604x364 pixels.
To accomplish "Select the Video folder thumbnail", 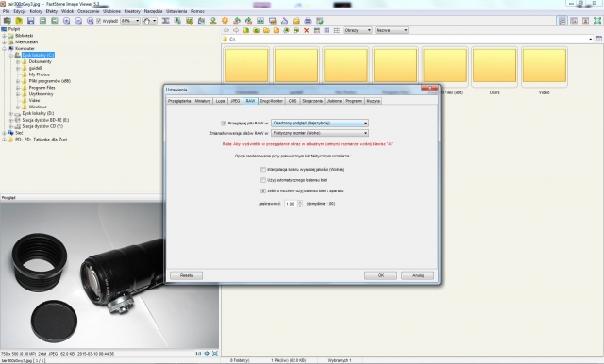I will click(x=544, y=68).
